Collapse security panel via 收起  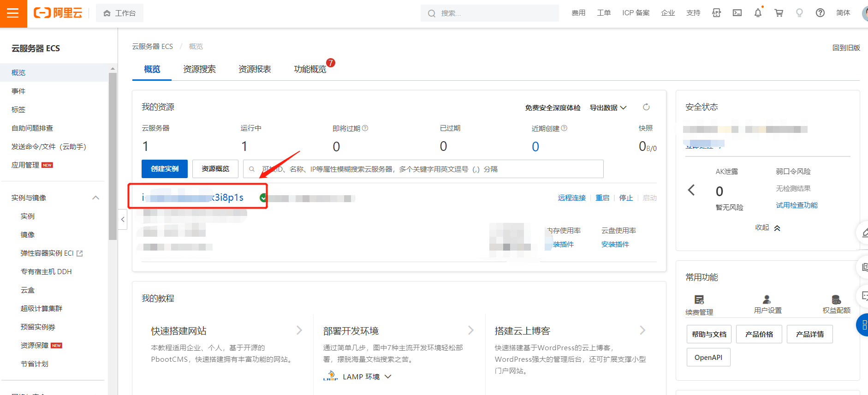(x=767, y=227)
